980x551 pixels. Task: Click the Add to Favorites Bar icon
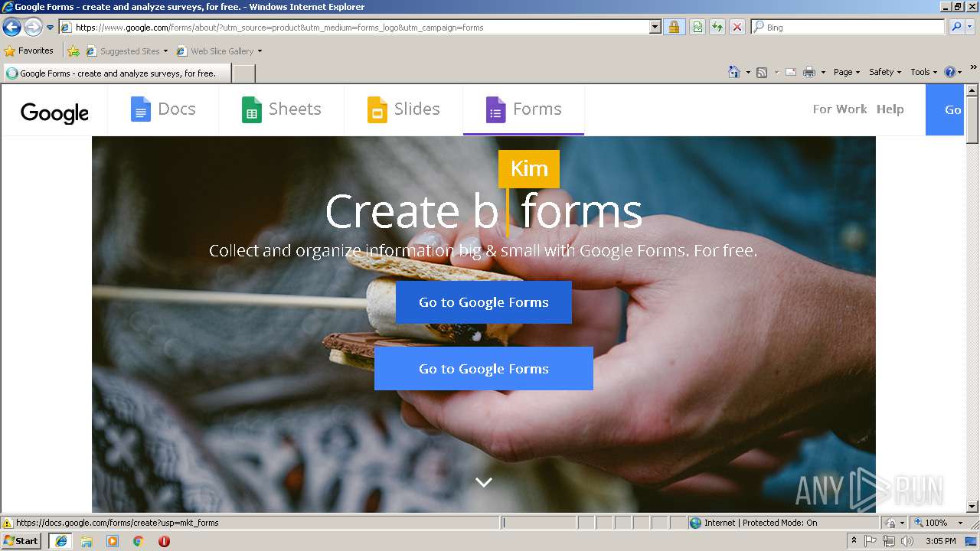click(73, 51)
